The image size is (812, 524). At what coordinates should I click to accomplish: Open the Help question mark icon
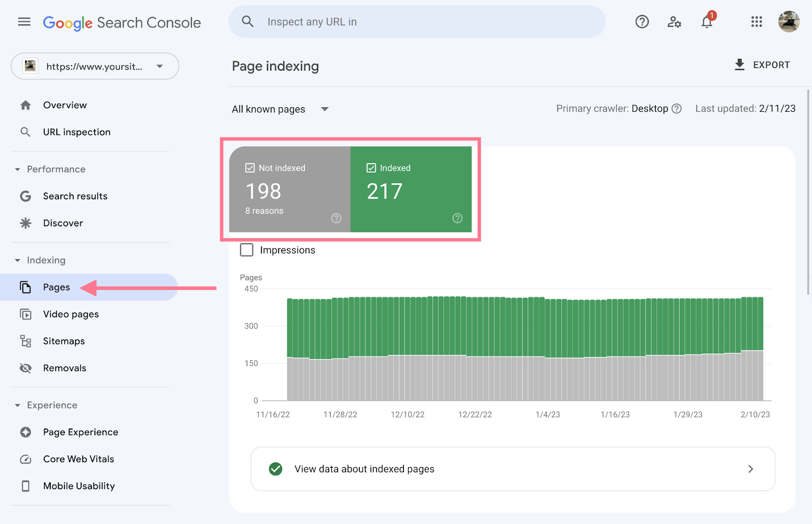pos(641,22)
